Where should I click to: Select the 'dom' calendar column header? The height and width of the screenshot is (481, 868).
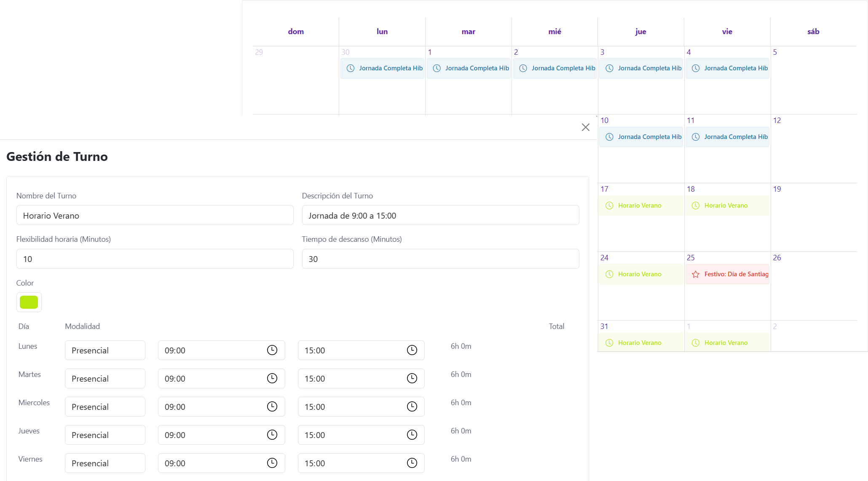(296, 32)
